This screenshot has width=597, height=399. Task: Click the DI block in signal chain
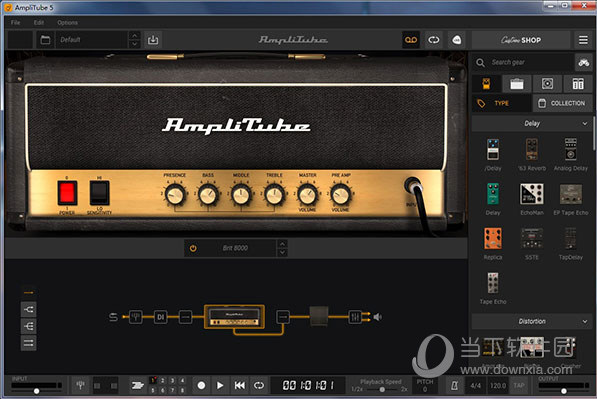161,317
